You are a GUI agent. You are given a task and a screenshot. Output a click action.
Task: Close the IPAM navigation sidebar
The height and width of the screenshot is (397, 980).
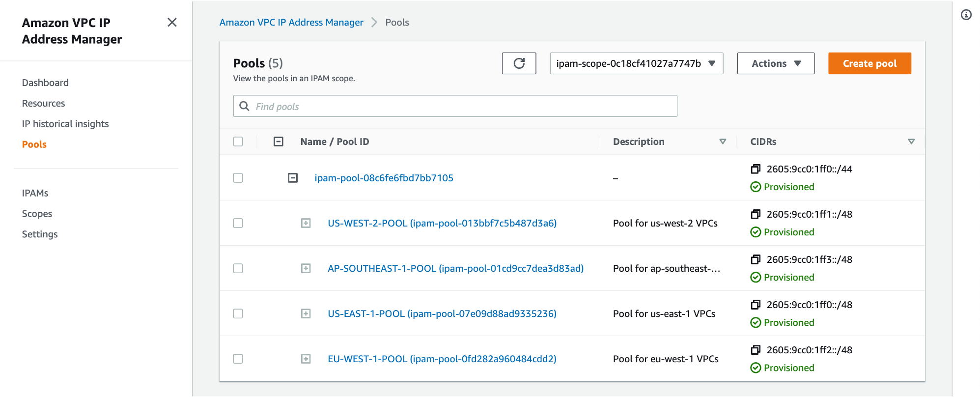coord(172,22)
